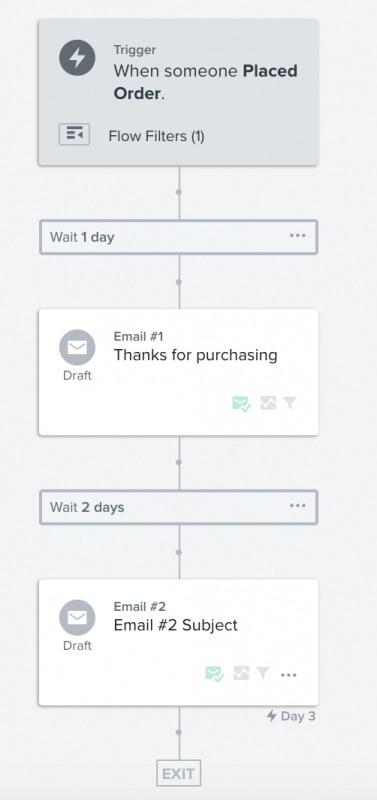Click the image tracking icon on Email #1
Image resolution: width=377 pixels, height=800 pixels.
tap(268, 403)
